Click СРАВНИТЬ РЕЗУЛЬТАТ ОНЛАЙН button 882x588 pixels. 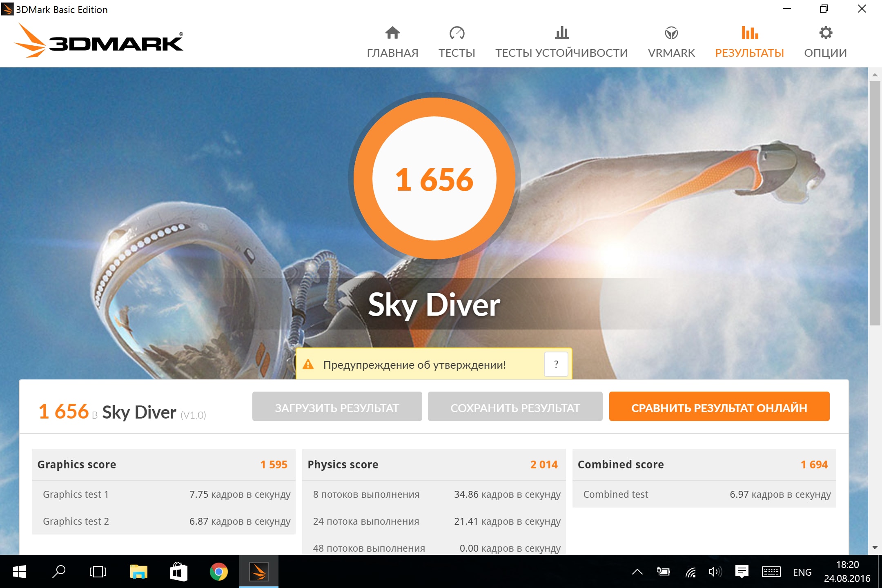[x=719, y=407]
